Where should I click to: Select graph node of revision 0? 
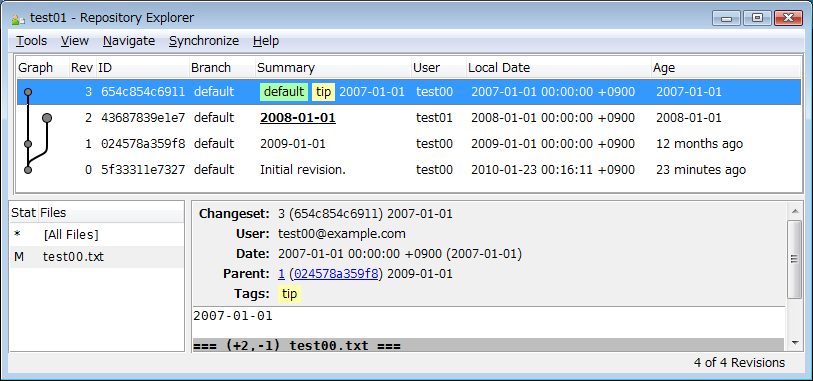point(28,170)
